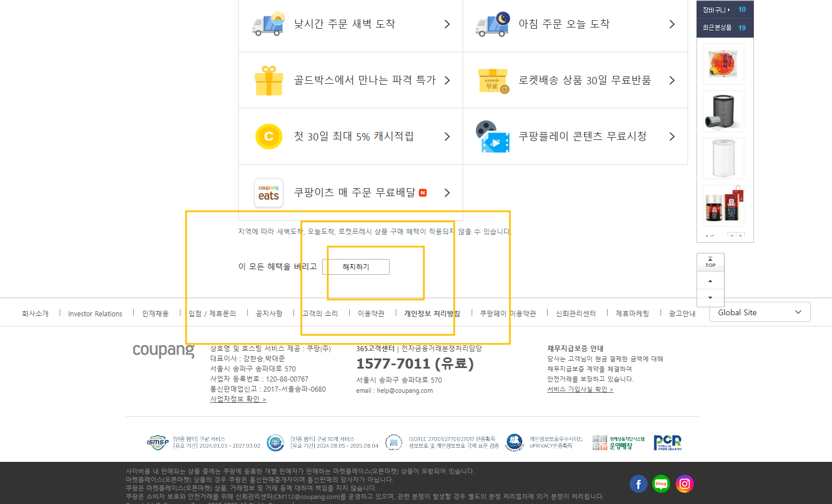The width and height of the screenshot is (832, 504).
Task: Expand 쿠팡이츠 매 주문 무료배달 chevron
Action: click(447, 193)
